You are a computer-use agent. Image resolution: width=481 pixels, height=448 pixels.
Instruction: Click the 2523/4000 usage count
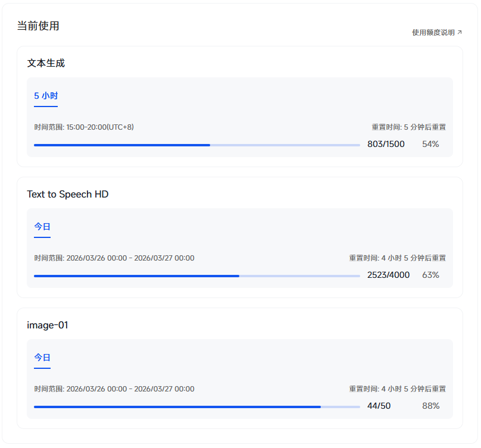388,275
